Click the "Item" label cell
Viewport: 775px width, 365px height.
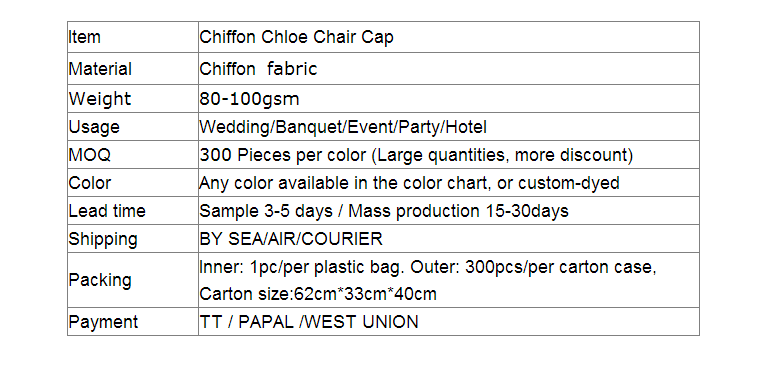coord(132,37)
